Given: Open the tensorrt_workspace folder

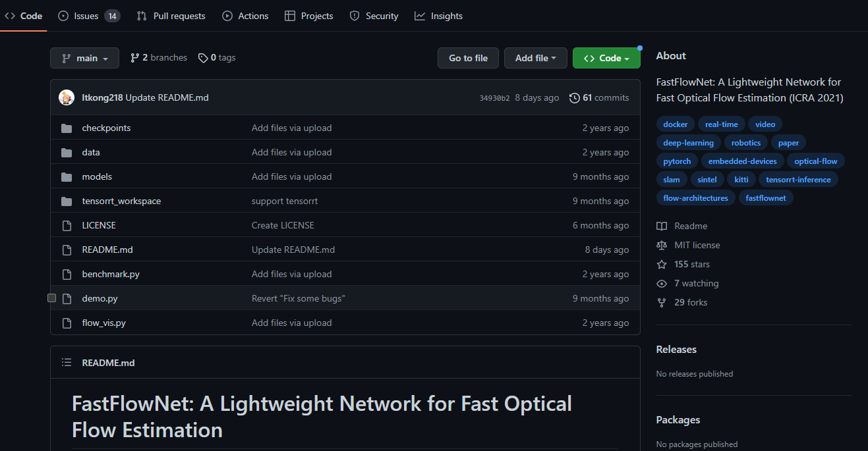Looking at the screenshot, I should (x=121, y=201).
